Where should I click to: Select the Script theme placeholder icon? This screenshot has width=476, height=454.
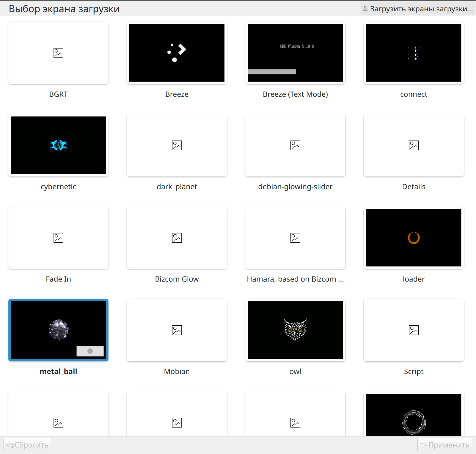point(414,330)
